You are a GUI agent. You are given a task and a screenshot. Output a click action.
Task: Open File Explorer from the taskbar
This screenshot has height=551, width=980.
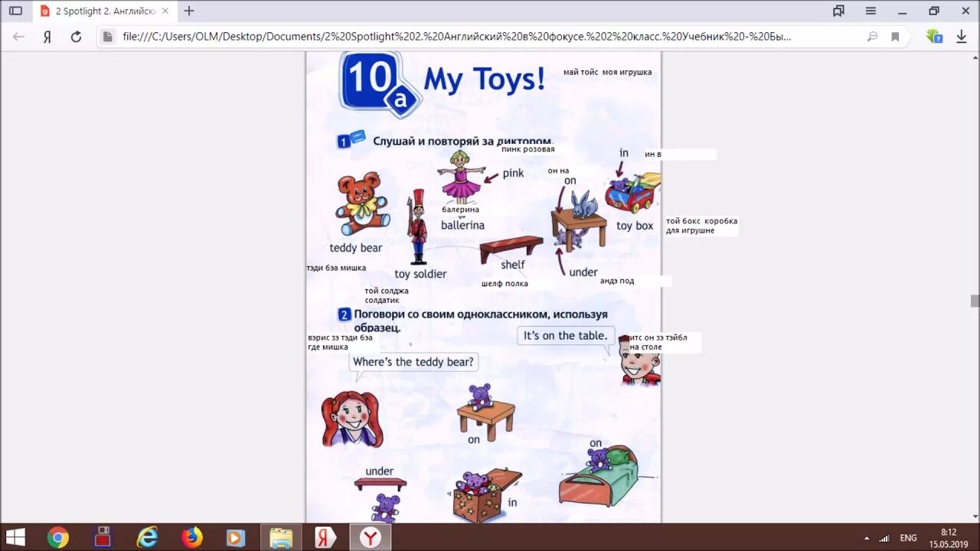coord(281,537)
